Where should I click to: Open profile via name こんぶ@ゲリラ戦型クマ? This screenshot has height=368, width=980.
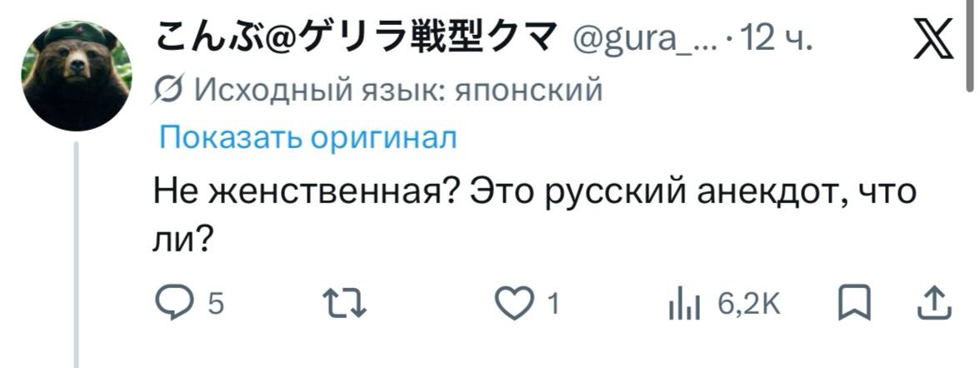(354, 37)
